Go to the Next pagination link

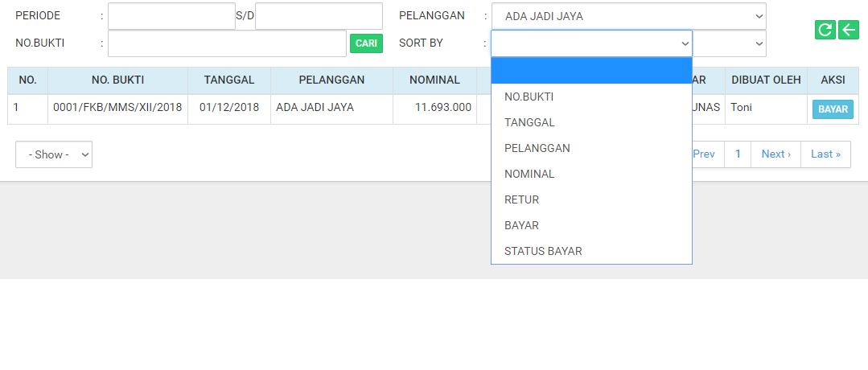(x=775, y=154)
